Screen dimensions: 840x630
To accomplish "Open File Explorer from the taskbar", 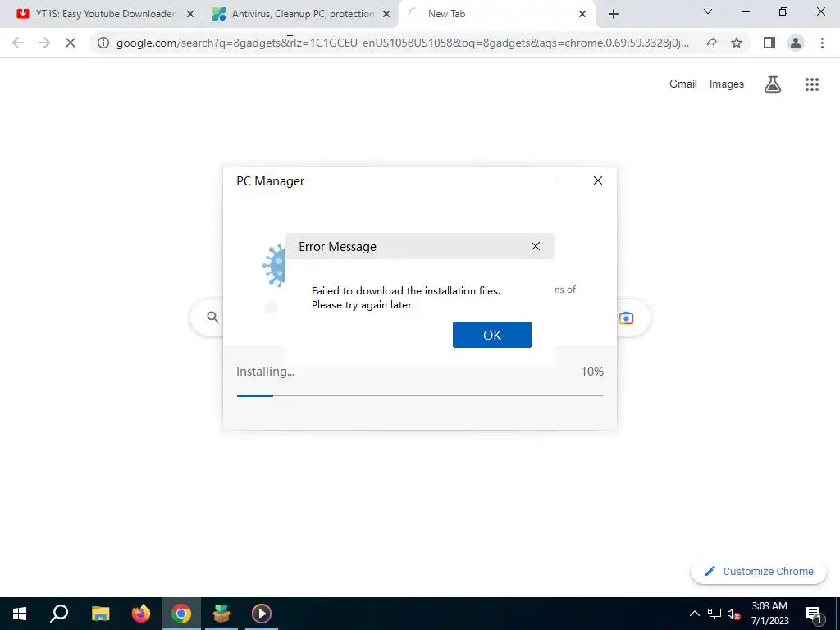I will (100, 614).
